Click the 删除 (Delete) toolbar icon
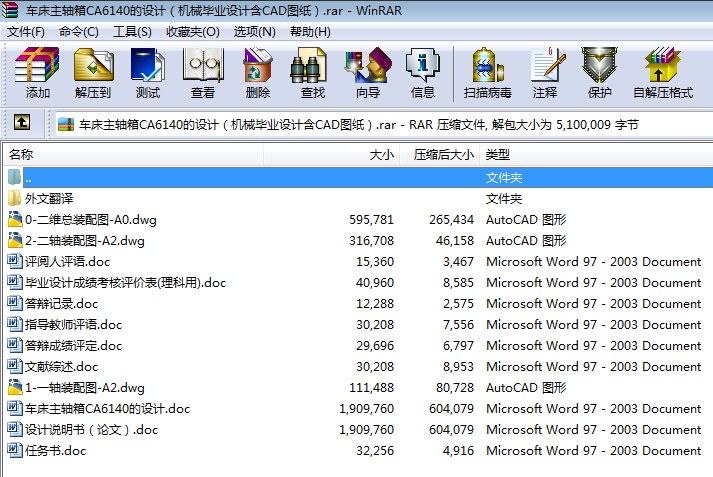The height and width of the screenshot is (477, 713). pos(258,65)
